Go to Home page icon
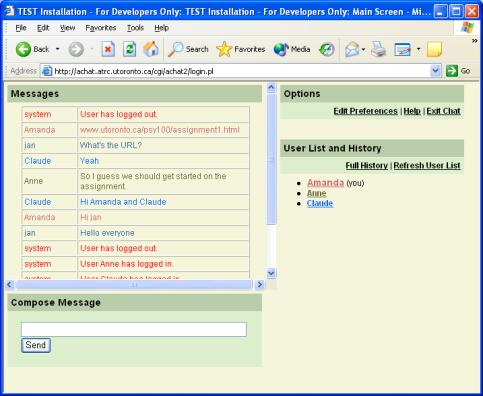Image resolution: width=483 pixels, height=396 pixels. pos(151,49)
